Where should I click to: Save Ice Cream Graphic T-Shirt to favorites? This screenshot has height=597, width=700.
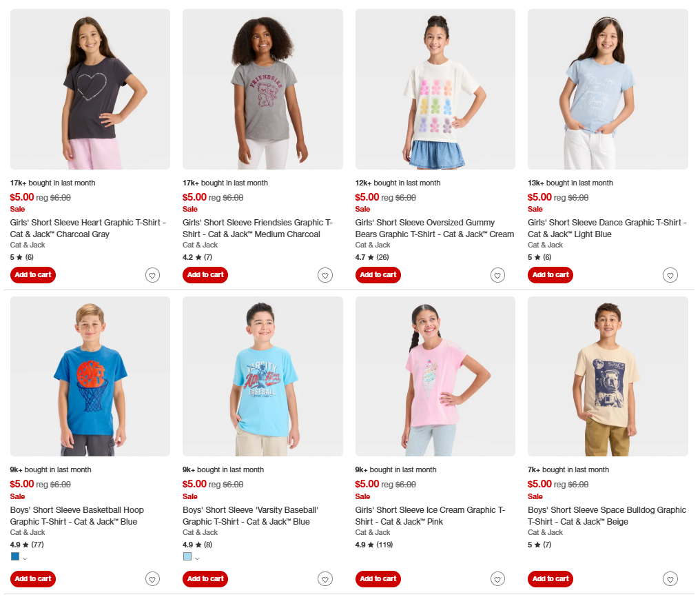click(x=497, y=579)
